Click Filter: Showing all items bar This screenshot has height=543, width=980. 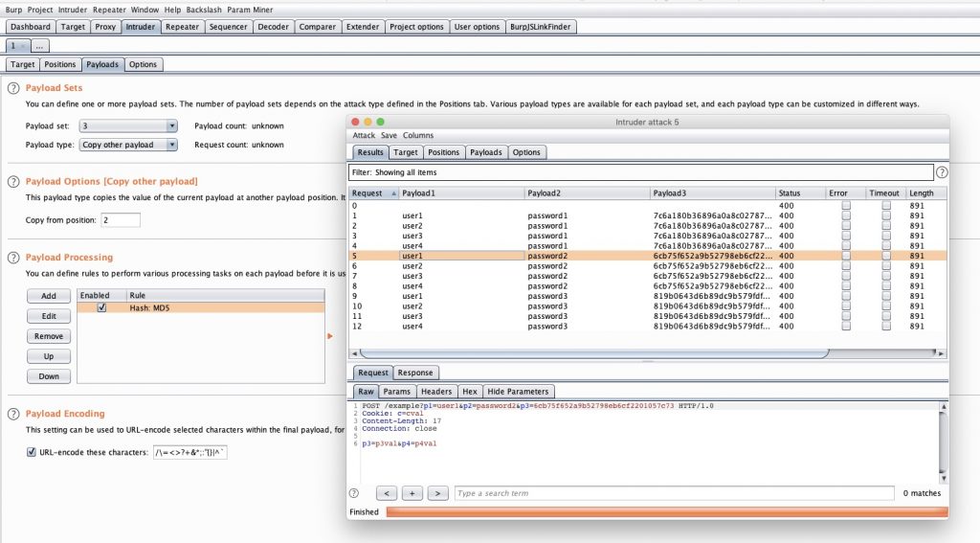[x=640, y=172]
